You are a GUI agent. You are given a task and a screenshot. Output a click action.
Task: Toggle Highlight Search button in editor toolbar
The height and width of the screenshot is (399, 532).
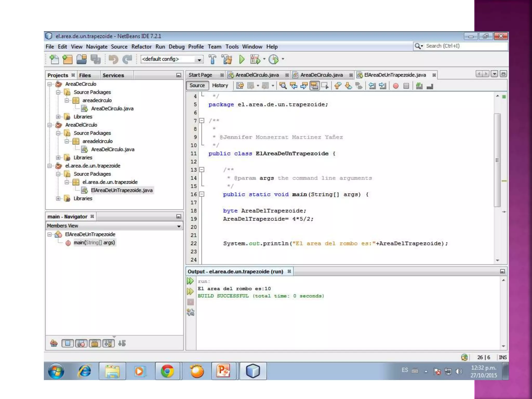point(315,86)
